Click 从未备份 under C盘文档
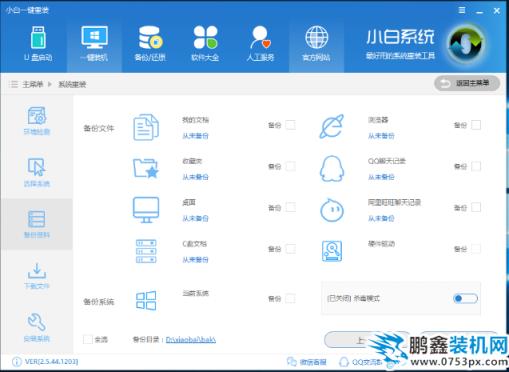The height and width of the screenshot is (372, 509). 195,260
